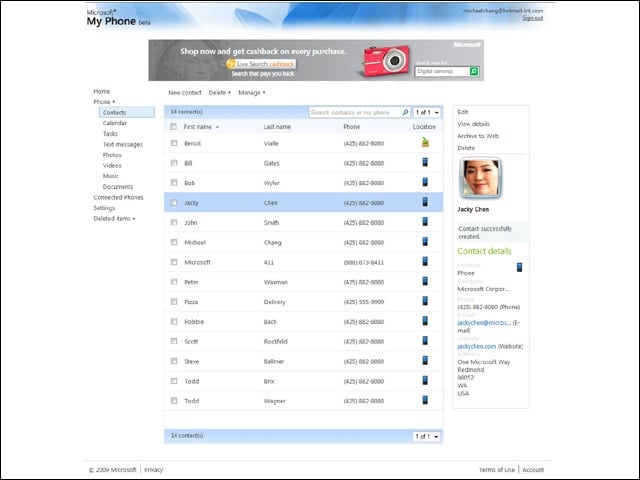Open the bottom page selector '1 of 1'
The image size is (640, 480).
tap(427, 436)
